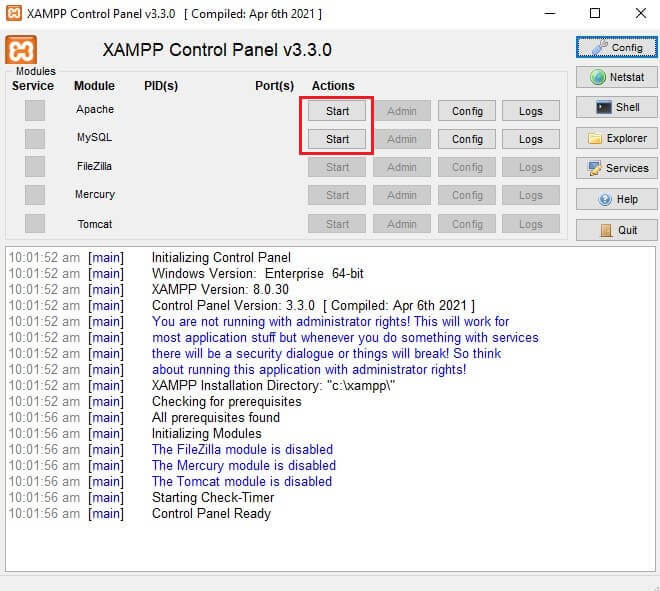The image size is (660, 591).
Task: Toggle the Apache service checkbox
Action: (35, 111)
